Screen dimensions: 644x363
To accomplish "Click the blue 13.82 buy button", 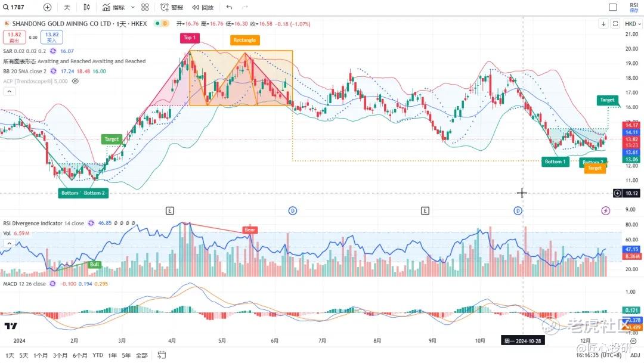I will 52,37.
